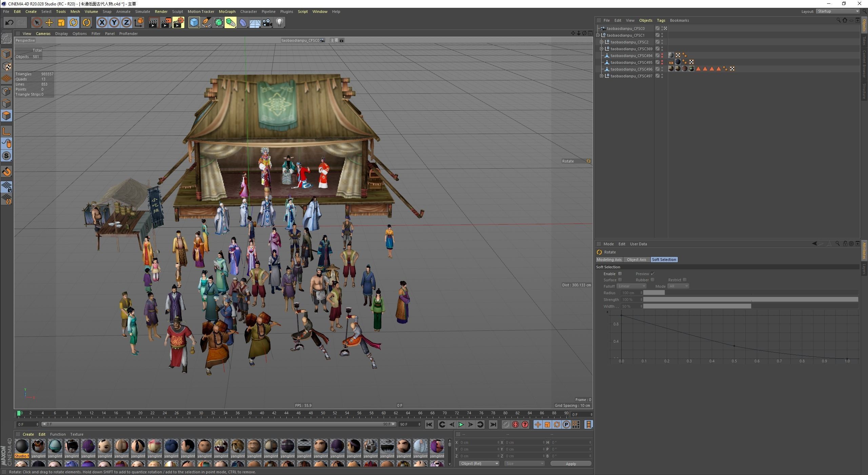Open Edit Render Settings icon

178,23
